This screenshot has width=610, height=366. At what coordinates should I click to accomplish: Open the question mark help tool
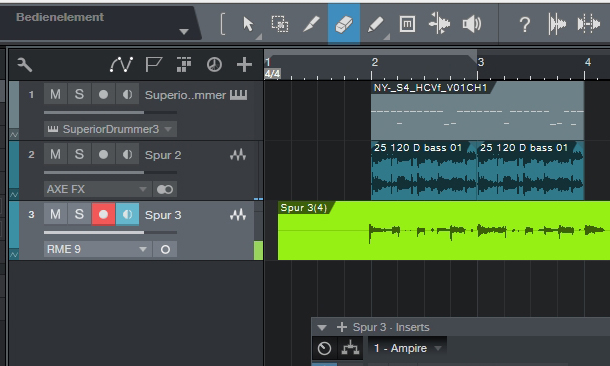coord(524,25)
